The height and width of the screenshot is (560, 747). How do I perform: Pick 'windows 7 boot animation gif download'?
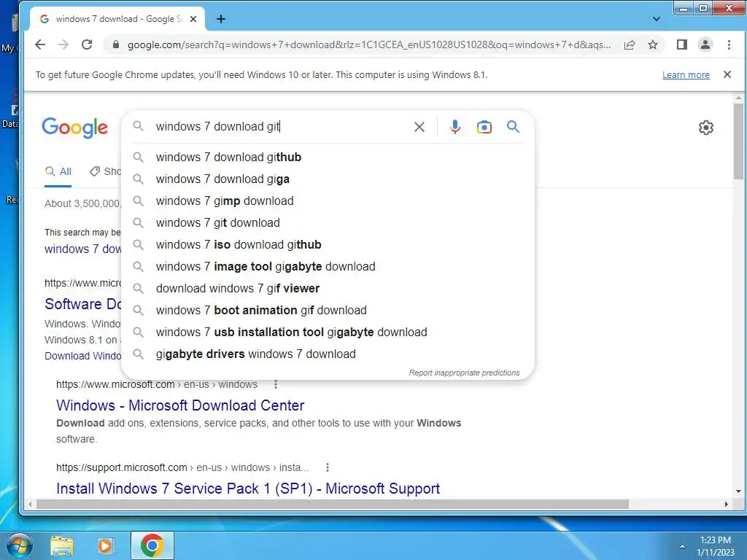pos(328,311)
